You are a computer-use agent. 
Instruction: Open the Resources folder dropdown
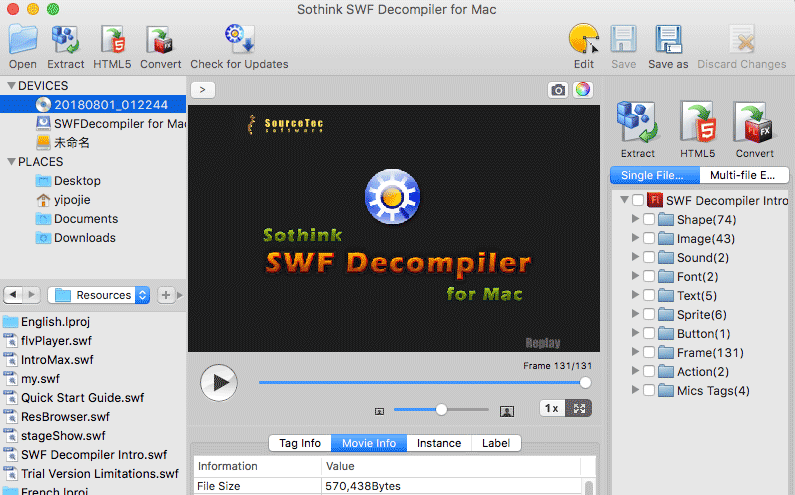[99, 295]
